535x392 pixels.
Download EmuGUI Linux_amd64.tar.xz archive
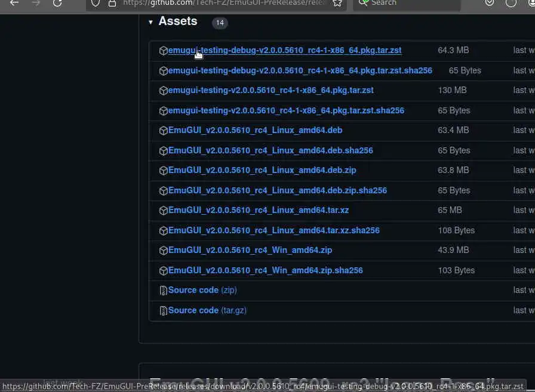259,210
